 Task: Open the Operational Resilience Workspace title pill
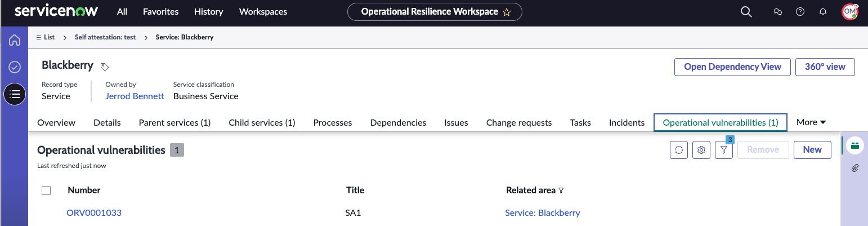(435, 12)
